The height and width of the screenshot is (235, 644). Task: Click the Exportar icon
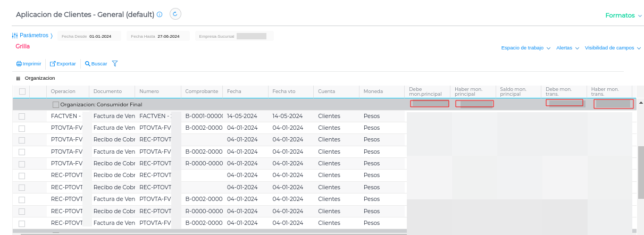point(53,64)
